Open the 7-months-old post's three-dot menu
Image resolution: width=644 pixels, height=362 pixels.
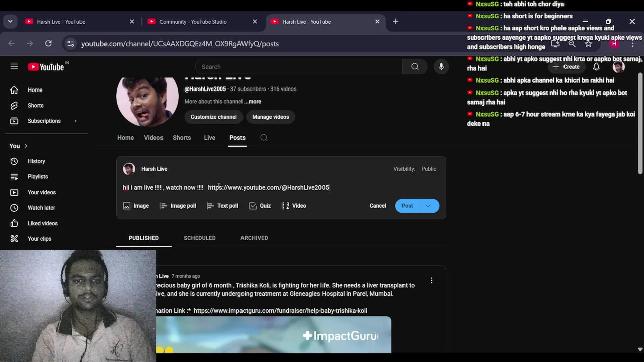click(x=431, y=280)
